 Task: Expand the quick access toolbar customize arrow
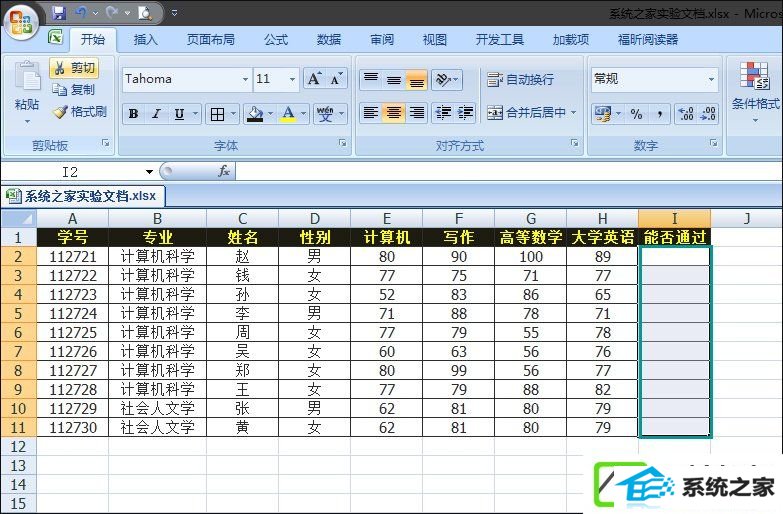click(174, 13)
